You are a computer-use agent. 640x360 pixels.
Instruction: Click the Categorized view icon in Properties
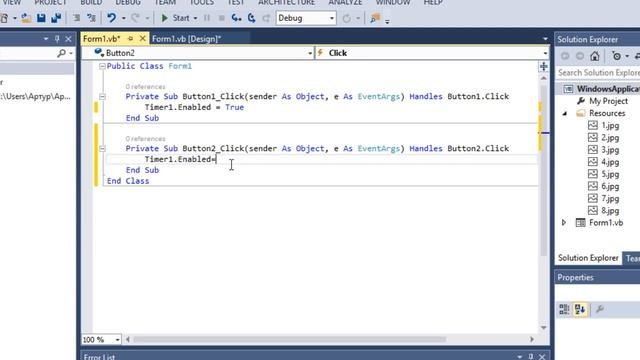coord(564,309)
